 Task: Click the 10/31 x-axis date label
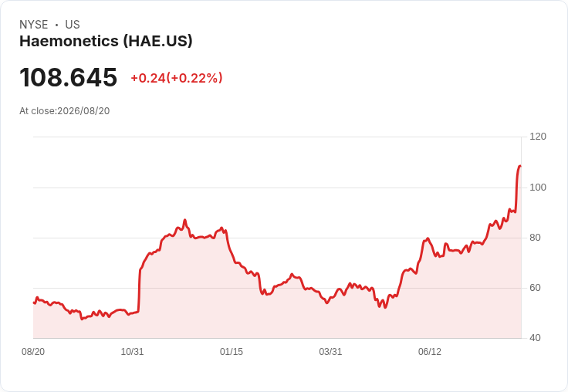pos(132,351)
